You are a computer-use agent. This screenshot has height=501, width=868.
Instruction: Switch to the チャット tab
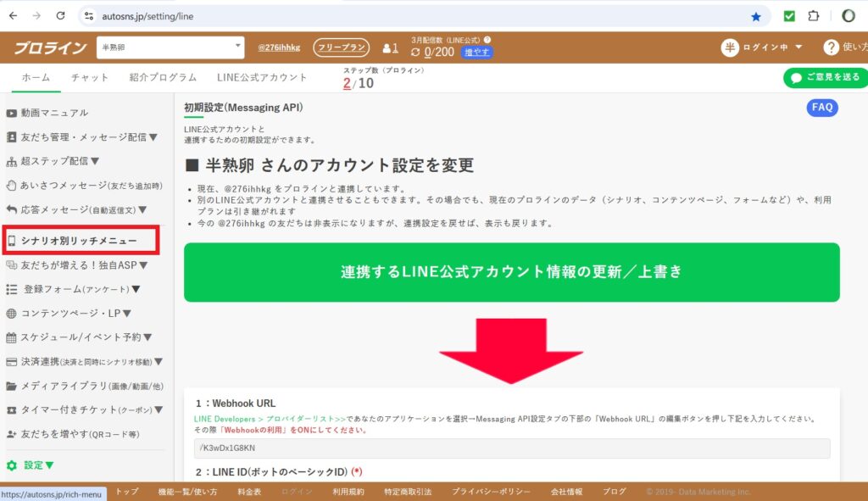[90, 77]
